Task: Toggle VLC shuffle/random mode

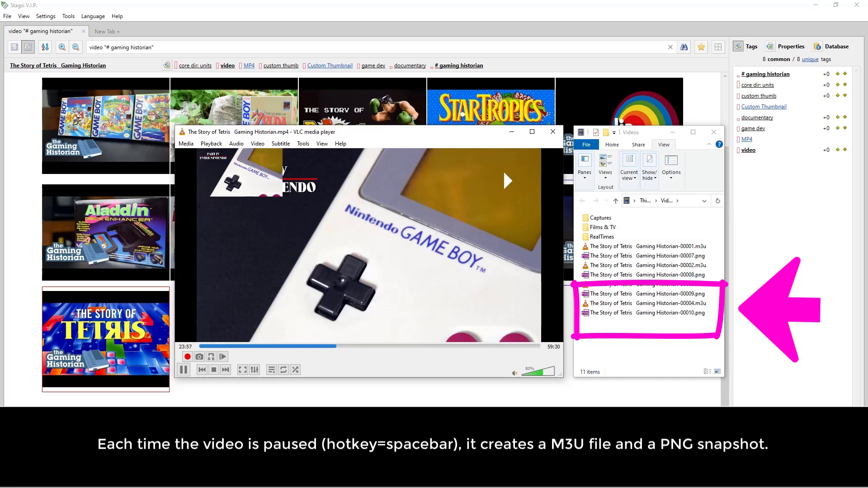Action: [295, 370]
